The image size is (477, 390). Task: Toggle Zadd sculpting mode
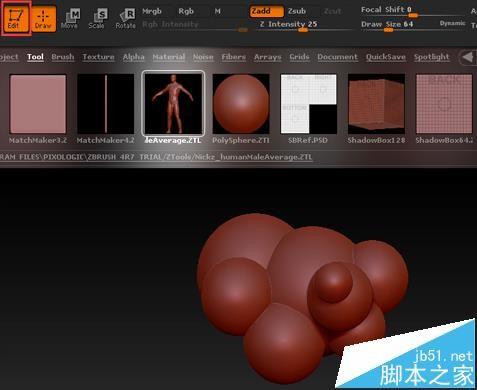tap(267, 11)
